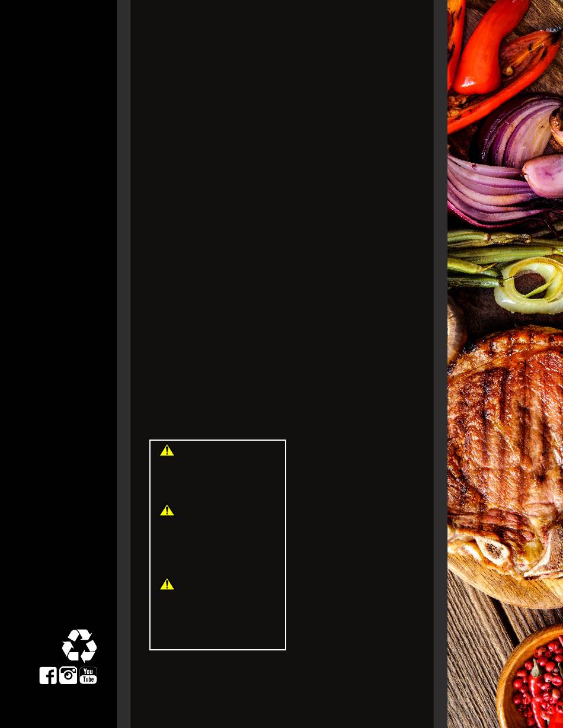Click inside the white-bordered warning box
The height and width of the screenshot is (728, 563).
217,545
